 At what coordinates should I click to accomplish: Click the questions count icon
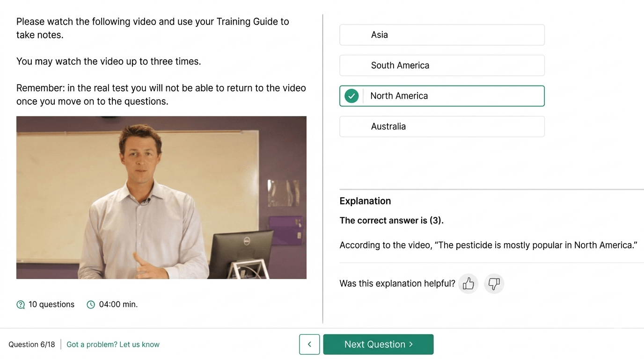[21, 305]
